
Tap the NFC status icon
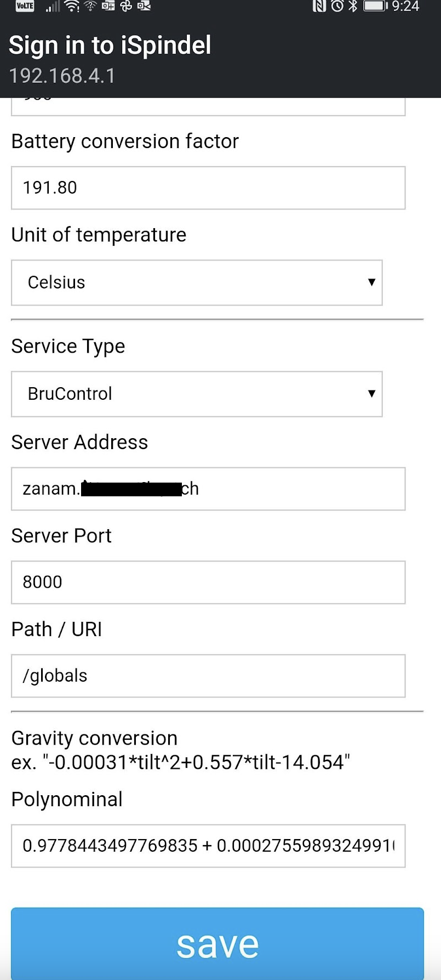[x=319, y=6]
